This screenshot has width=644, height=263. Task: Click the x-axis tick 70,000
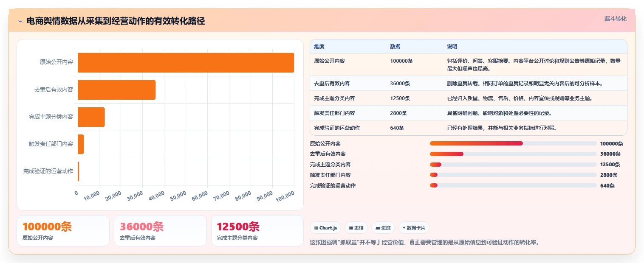pyautogui.click(x=222, y=196)
